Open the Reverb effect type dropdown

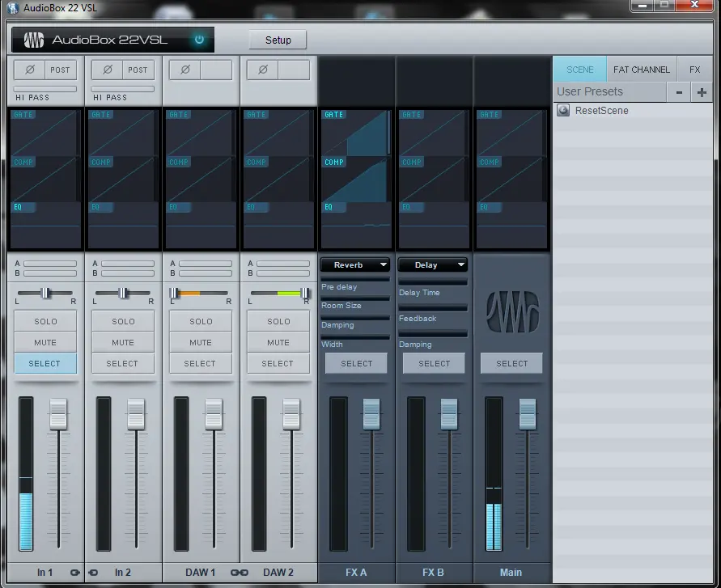[x=355, y=264]
